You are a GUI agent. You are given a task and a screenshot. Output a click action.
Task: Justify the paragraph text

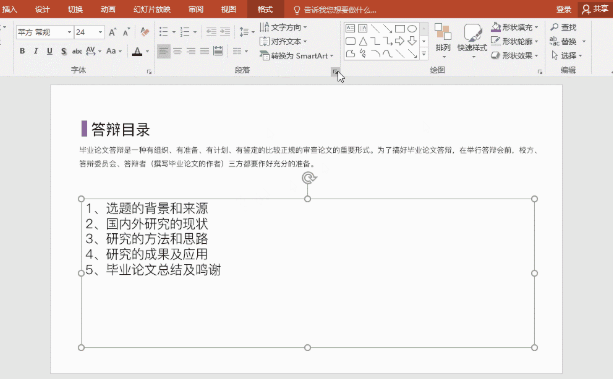pos(204,51)
